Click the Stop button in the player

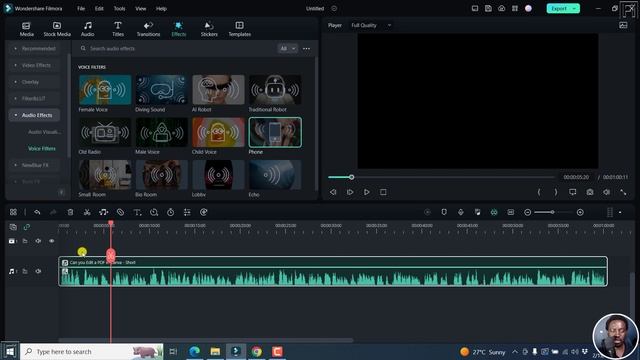(x=383, y=192)
